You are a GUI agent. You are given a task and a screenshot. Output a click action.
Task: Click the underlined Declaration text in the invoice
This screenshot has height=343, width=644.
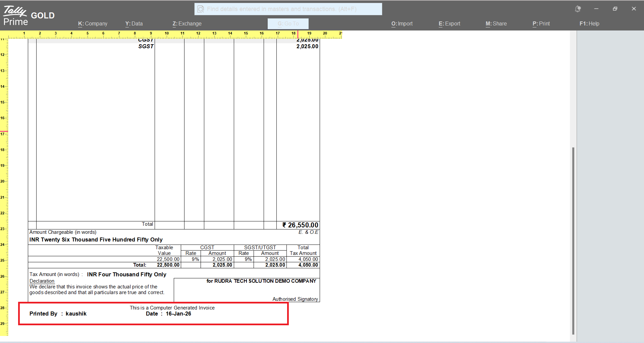pos(42,281)
